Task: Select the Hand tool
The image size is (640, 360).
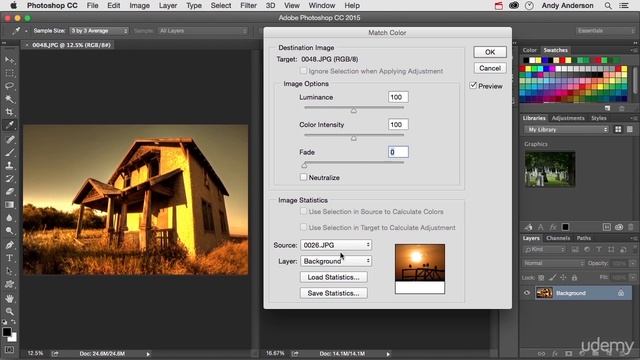Action: (x=9, y=298)
